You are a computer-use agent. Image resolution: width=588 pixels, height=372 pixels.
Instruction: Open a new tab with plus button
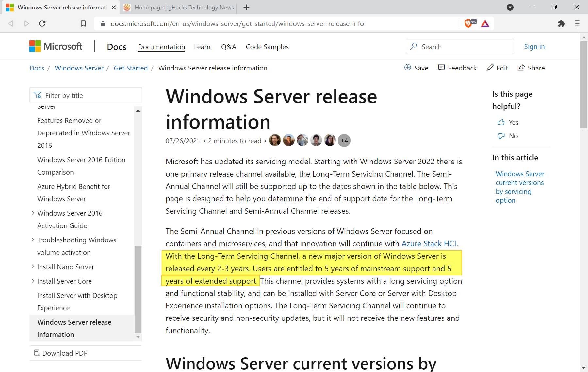point(246,7)
